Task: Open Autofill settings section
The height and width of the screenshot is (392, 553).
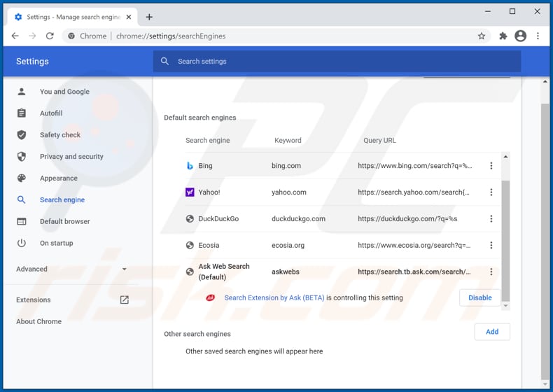Action: tap(51, 113)
